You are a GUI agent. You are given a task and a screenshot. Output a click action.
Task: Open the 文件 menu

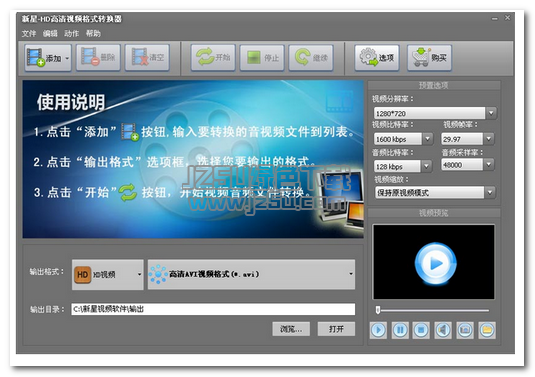tap(29, 33)
